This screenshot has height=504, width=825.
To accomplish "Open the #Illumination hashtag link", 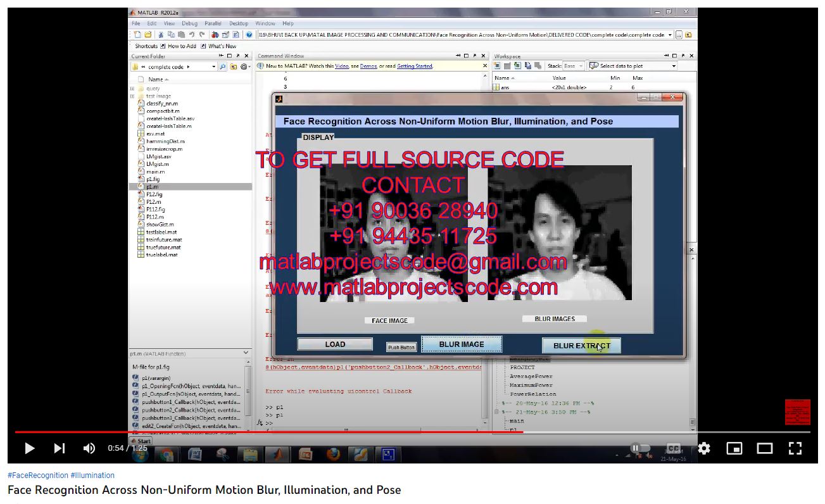I will pyautogui.click(x=92, y=476).
